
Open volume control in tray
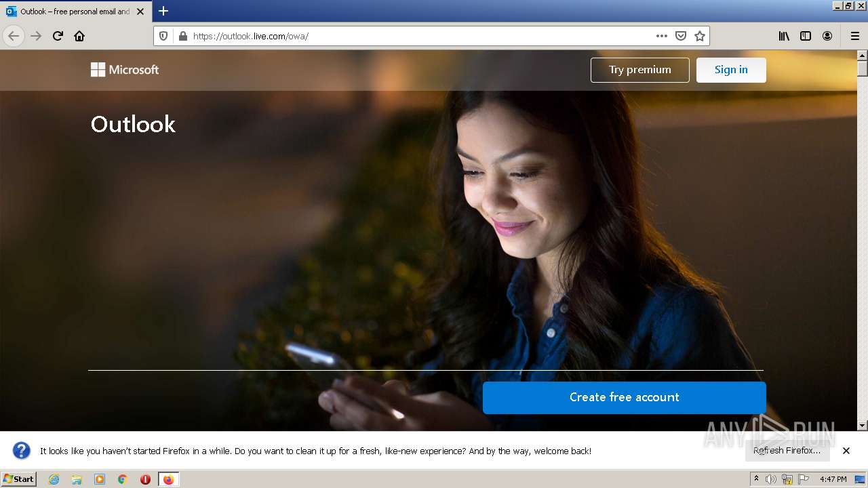pyautogui.click(x=771, y=479)
